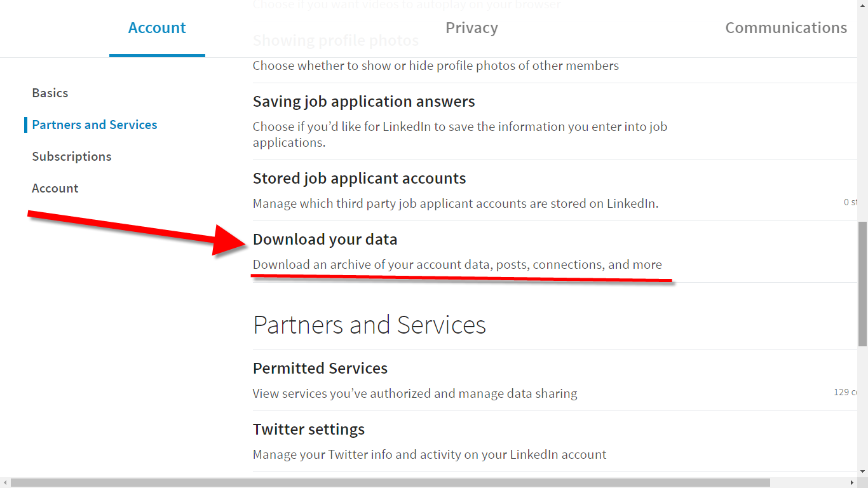The height and width of the screenshot is (488, 868).
Task: Select Basics in the left sidebar
Action: [50, 93]
